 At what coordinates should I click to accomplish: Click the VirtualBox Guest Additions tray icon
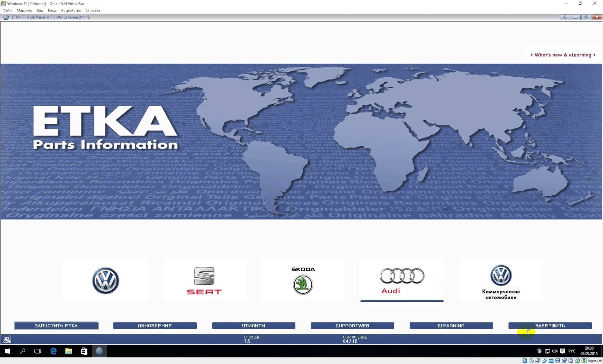[540, 351]
